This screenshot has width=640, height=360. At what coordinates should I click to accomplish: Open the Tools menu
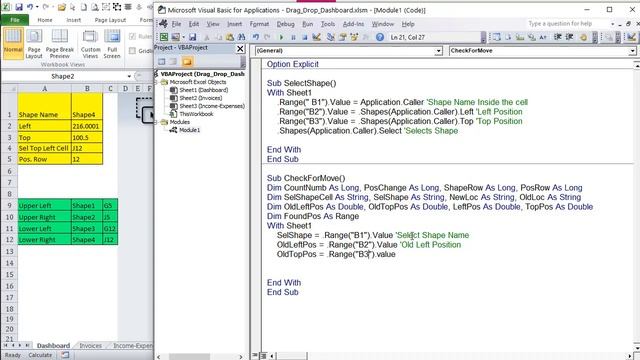coord(328,24)
